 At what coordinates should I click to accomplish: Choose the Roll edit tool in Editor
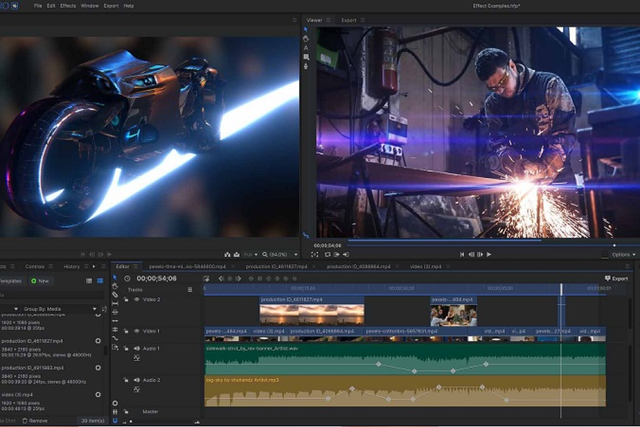[115, 329]
